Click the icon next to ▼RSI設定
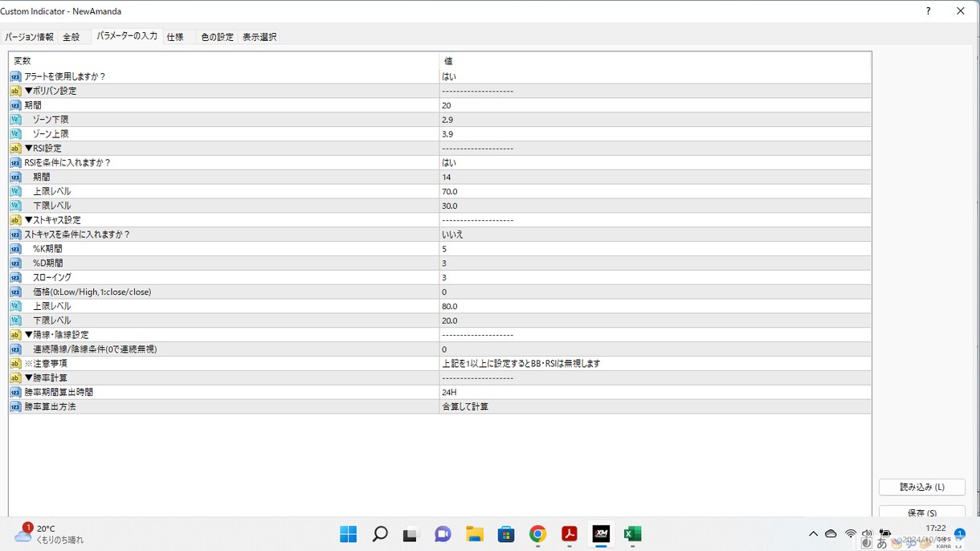Image resolution: width=980 pixels, height=551 pixels. coord(15,149)
